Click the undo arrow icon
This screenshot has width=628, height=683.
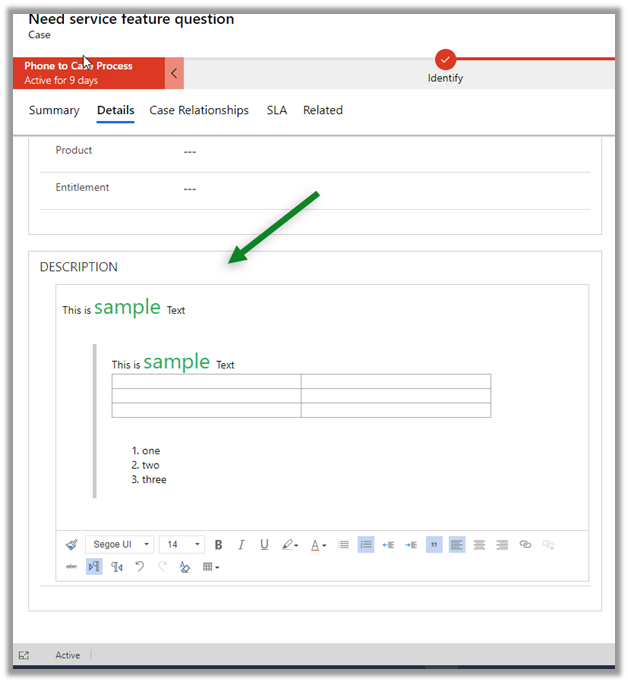[x=140, y=567]
